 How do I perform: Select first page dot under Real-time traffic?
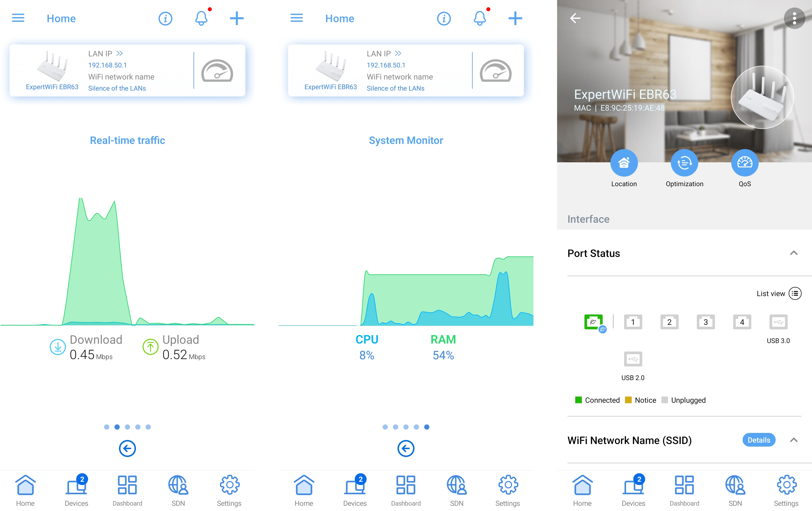coord(106,427)
